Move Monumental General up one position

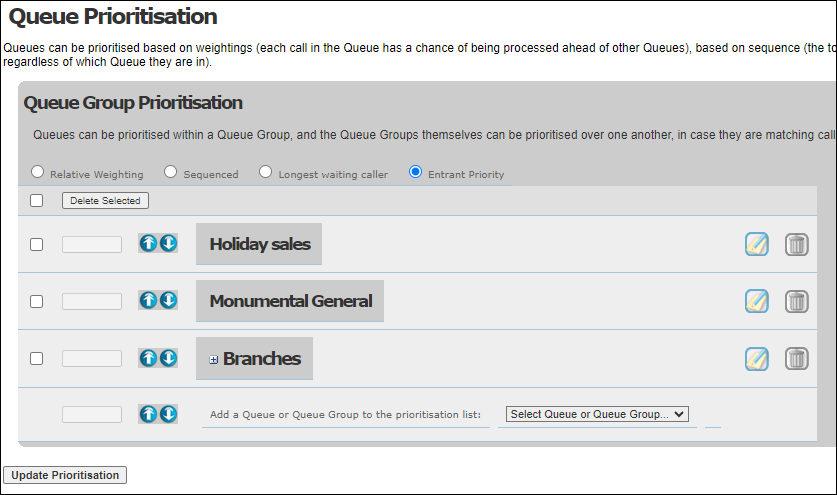click(148, 301)
